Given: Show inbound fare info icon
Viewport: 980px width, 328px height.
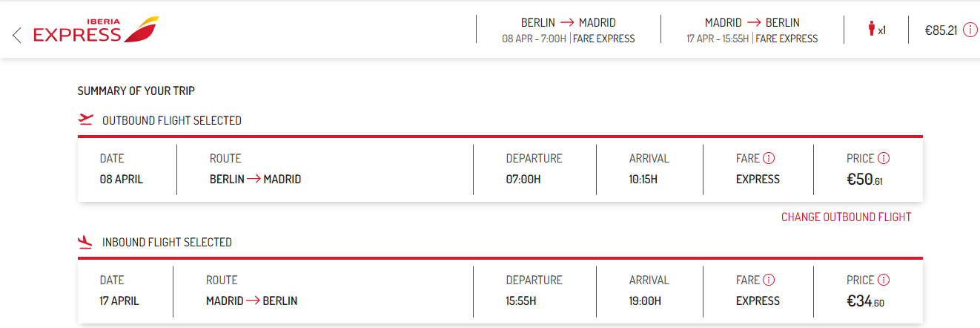Looking at the screenshot, I should click(x=769, y=280).
